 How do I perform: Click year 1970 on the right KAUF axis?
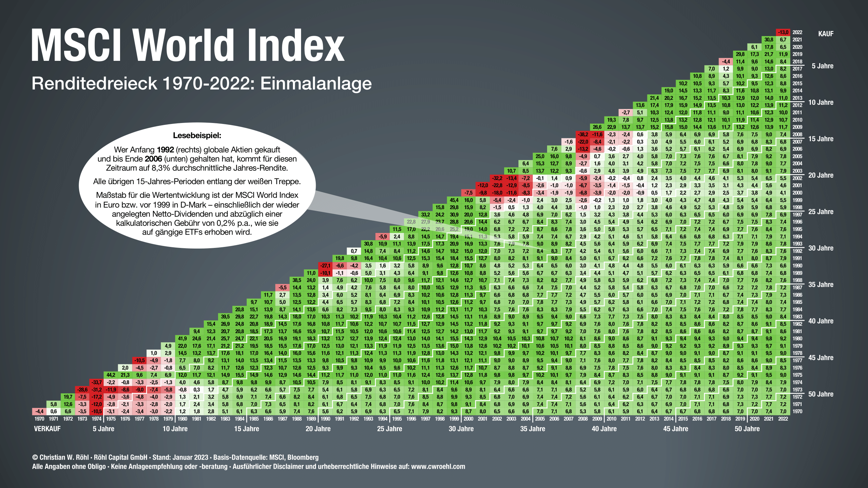(x=797, y=411)
